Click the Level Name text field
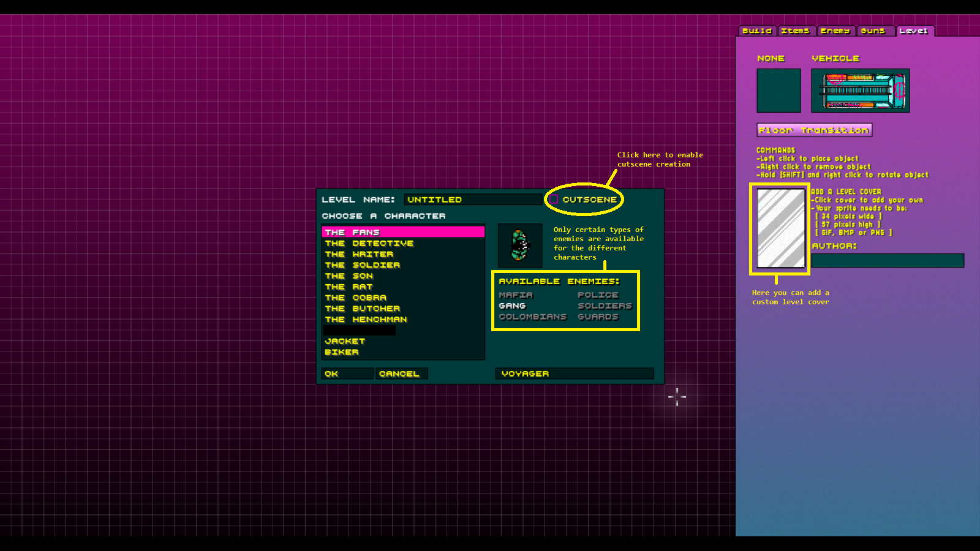 point(473,200)
